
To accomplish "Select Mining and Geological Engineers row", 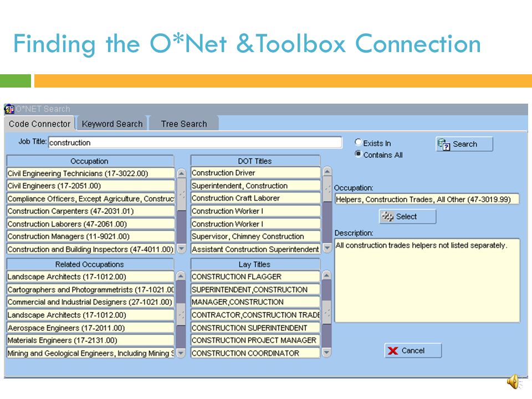I will 90,353.
